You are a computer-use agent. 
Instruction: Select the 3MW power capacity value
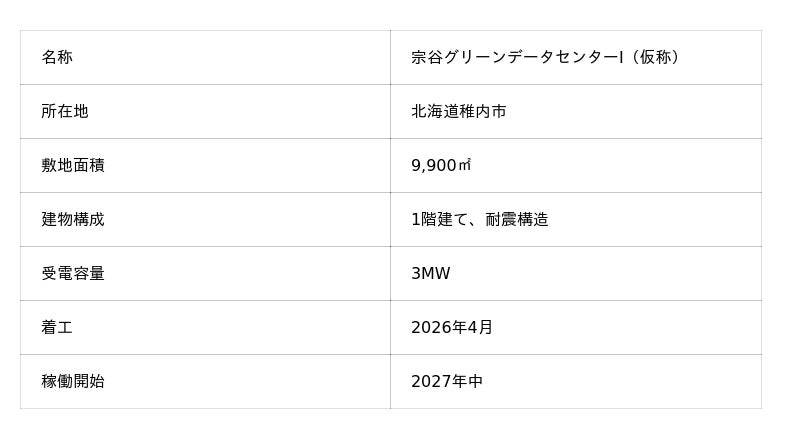[x=431, y=273]
